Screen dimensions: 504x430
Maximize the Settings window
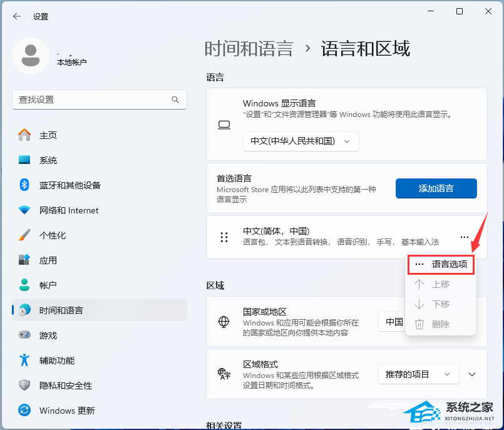pyautogui.click(x=460, y=11)
